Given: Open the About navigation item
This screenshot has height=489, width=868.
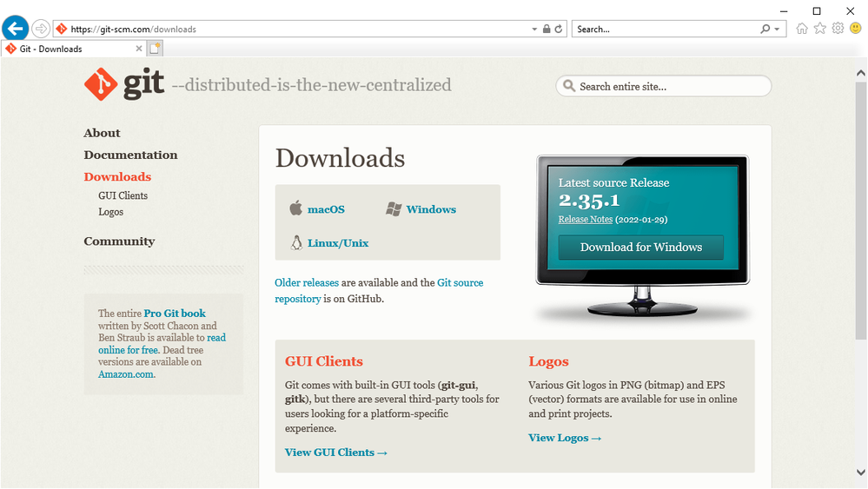Looking at the screenshot, I should pos(102,133).
